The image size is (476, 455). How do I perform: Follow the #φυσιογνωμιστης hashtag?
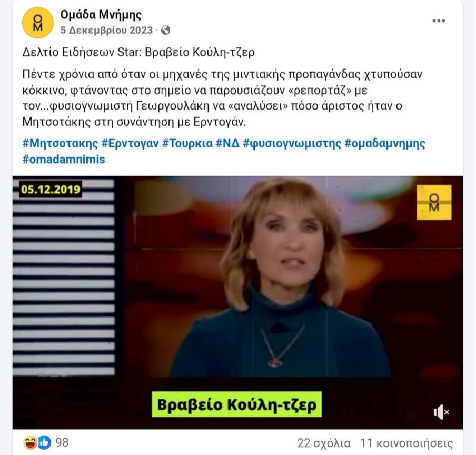tap(292, 143)
